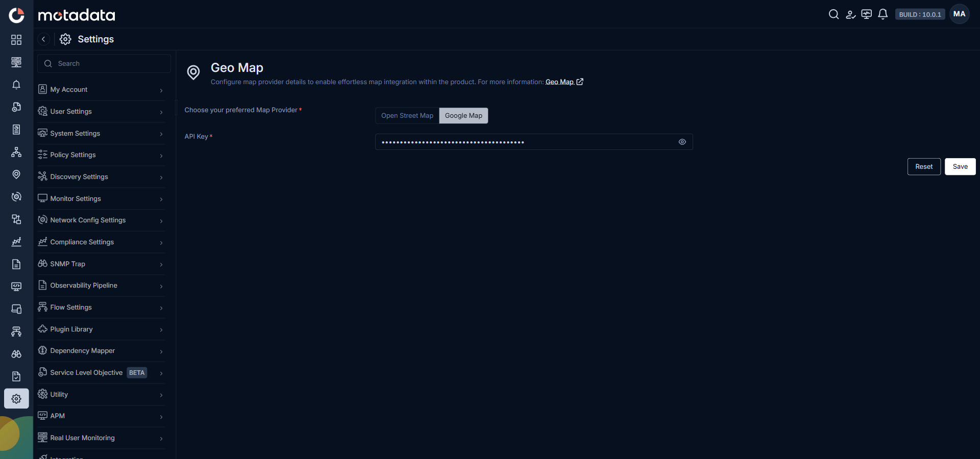Viewport: 980px width, 459px height.
Task: Open the global search icon in top bar
Action: point(834,14)
